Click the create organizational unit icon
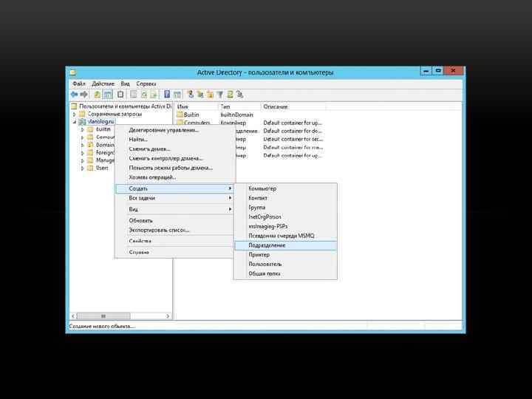This screenshot has width=532, height=399. [210, 95]
